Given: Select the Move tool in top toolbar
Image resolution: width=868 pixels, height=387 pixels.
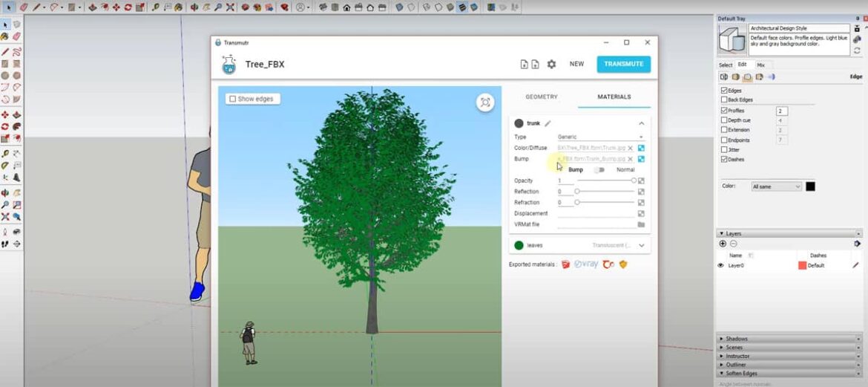Looking at the screenshot, I should [x=116, y=7].
